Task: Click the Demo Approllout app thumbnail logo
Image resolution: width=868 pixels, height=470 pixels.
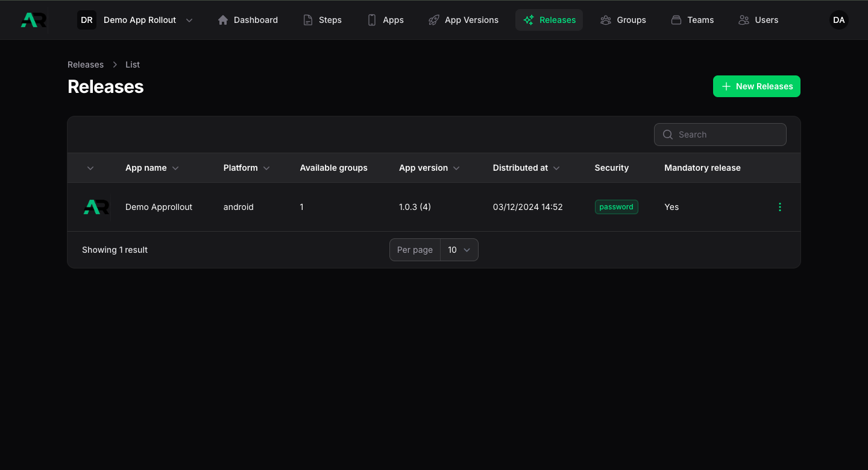Action: click(x=96, y=207)
